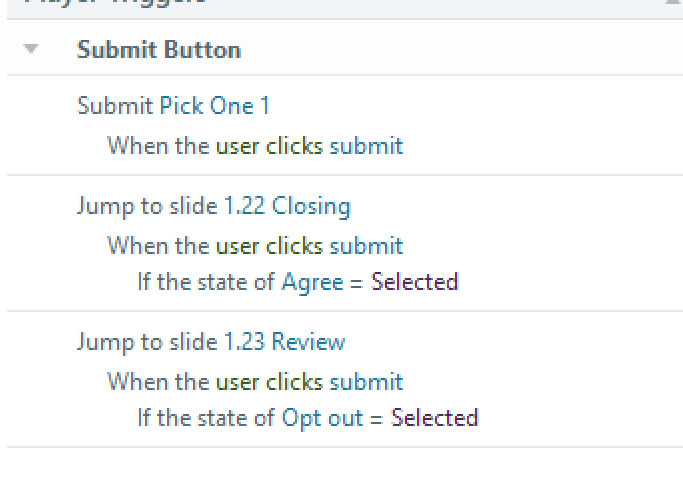Click 'Jump to slide' action for 1.23 Review
683x479 pixels.
coord(135,342)
